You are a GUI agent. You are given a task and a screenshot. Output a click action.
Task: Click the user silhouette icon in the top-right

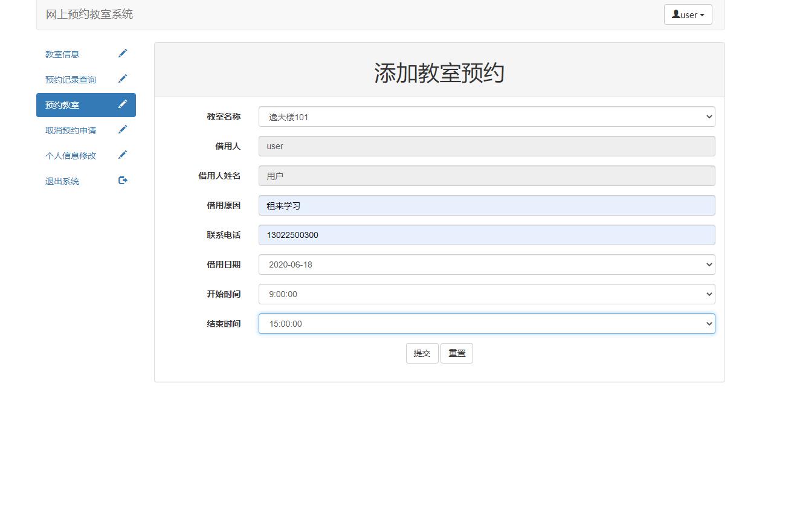click(676, 14)
